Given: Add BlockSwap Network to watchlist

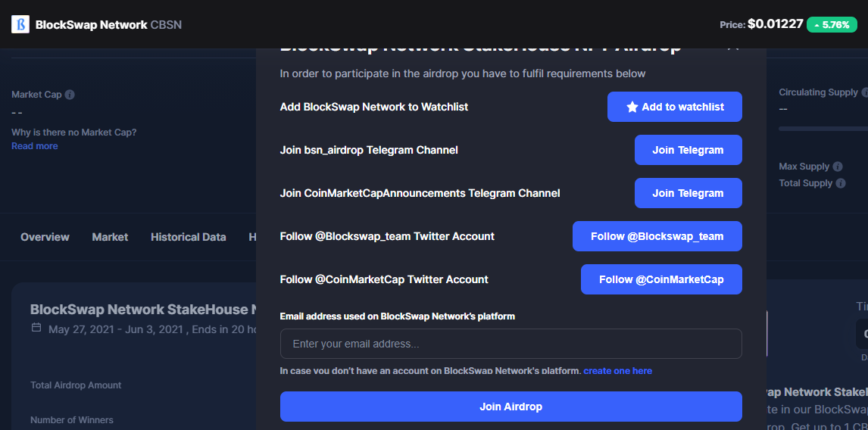Looking at the screenshot, I should (674, 107).
